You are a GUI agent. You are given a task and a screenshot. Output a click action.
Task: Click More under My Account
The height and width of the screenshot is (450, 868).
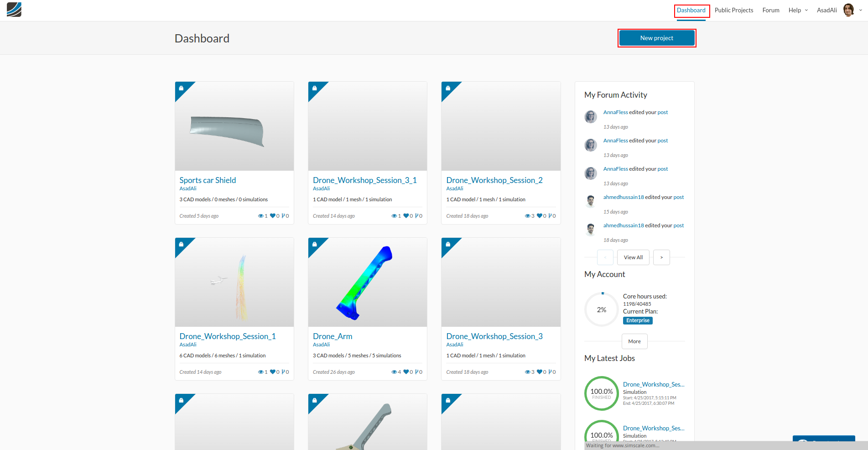pyautogui.click(x=634, y=341)
